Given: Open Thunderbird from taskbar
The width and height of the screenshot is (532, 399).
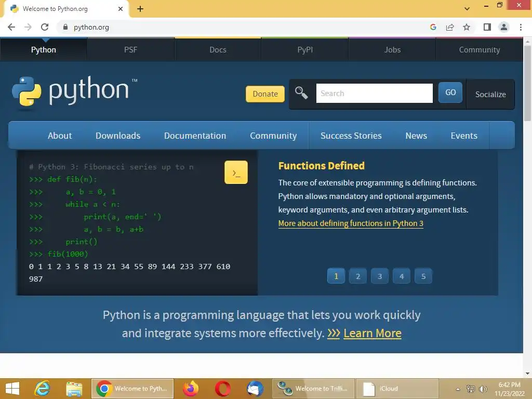Looking at the screenshot, I should pos(255,389).
